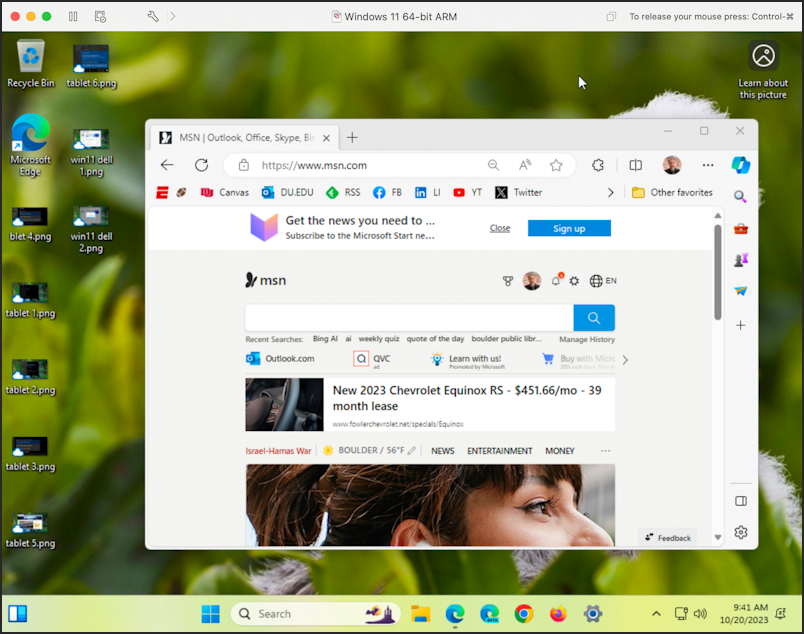Search recent term weekly quiz
The height and width of the screenshot is (634, 804).
pos(379,339)
